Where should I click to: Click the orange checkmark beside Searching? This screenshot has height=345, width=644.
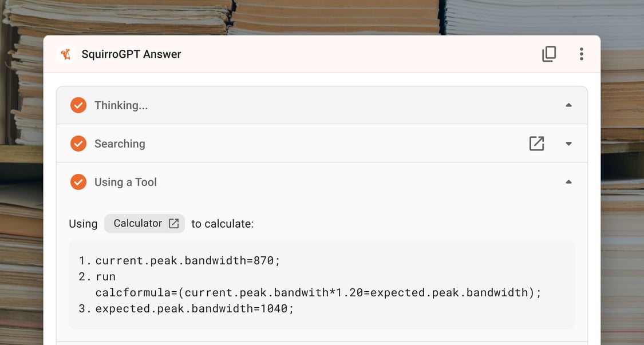[78, 144]
